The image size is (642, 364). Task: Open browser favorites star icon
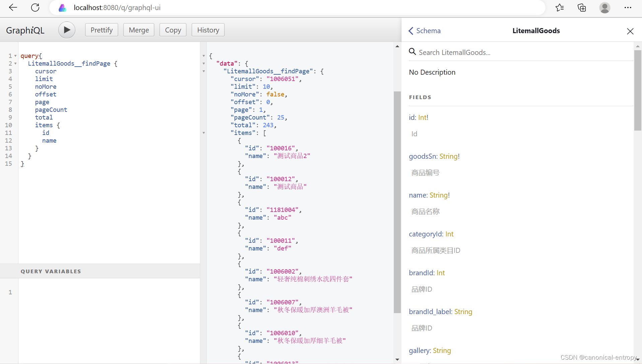[x=560, y=8]
